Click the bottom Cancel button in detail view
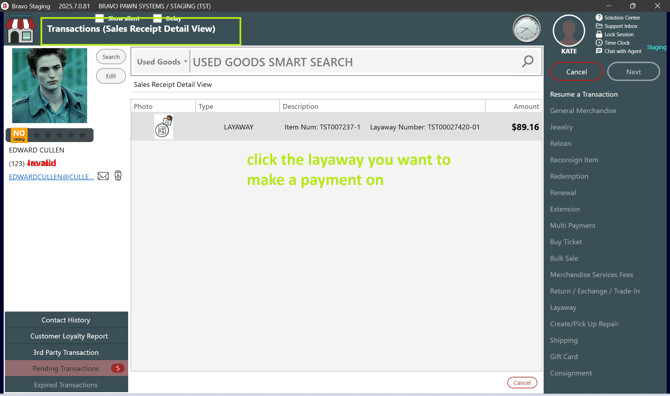The height and width of the screenshot is (396, 670). tap(522, 383)
